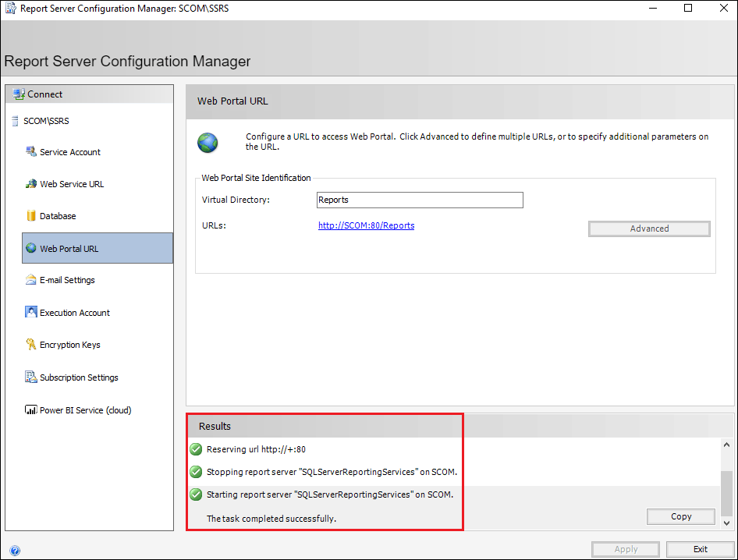The width and height of the screenshot is (738, 560).
Task: Select 'Stopping report server' result line
Action: 332,472
